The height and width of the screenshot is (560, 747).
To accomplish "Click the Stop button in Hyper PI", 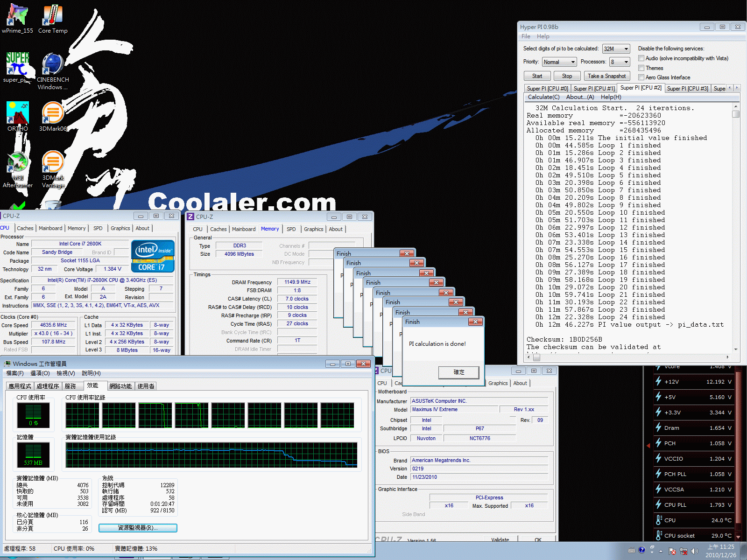I will point(567,76).
